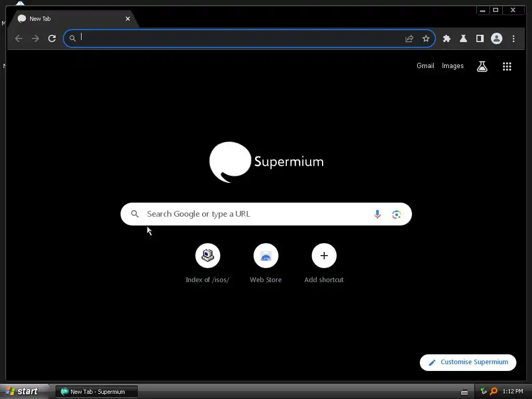The width and height of the screenshot is (532, 399).
Task: Open the Web Store shortcut
Action: (265, 263)
